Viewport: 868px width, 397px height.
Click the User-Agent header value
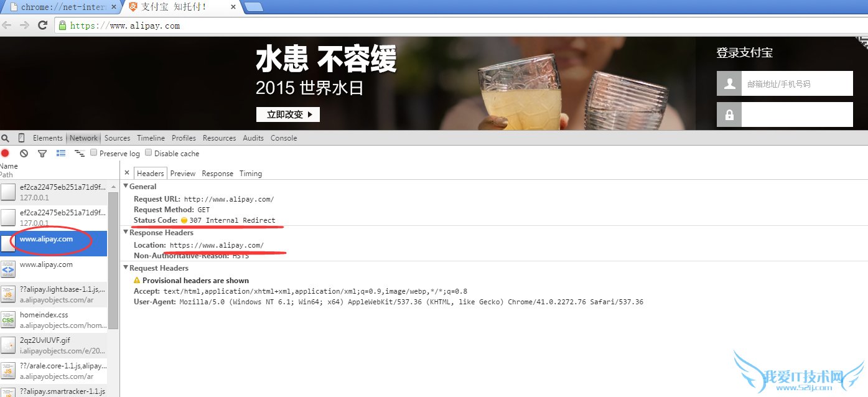(x=411, y=302)
